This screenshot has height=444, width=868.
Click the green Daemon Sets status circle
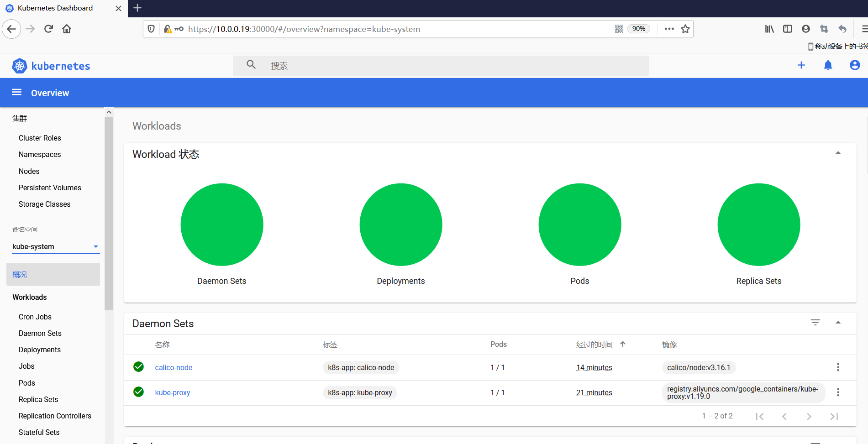click(x=222, y=225)
